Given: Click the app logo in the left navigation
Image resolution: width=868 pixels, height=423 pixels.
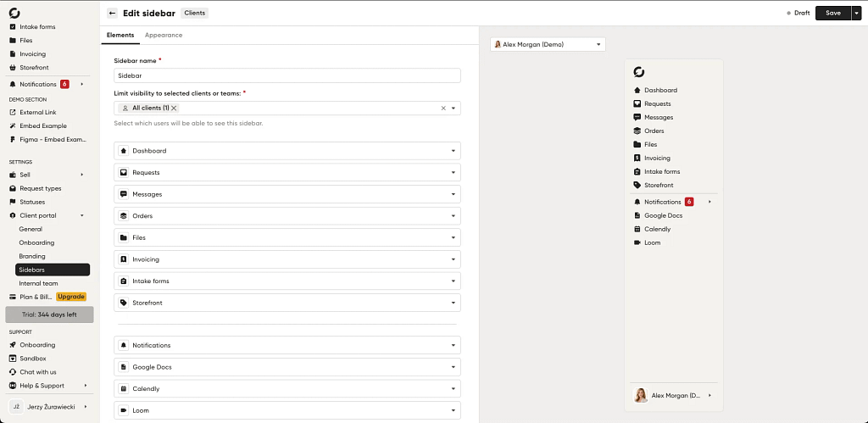Looking at the screenshot, I should pos(15,13).
